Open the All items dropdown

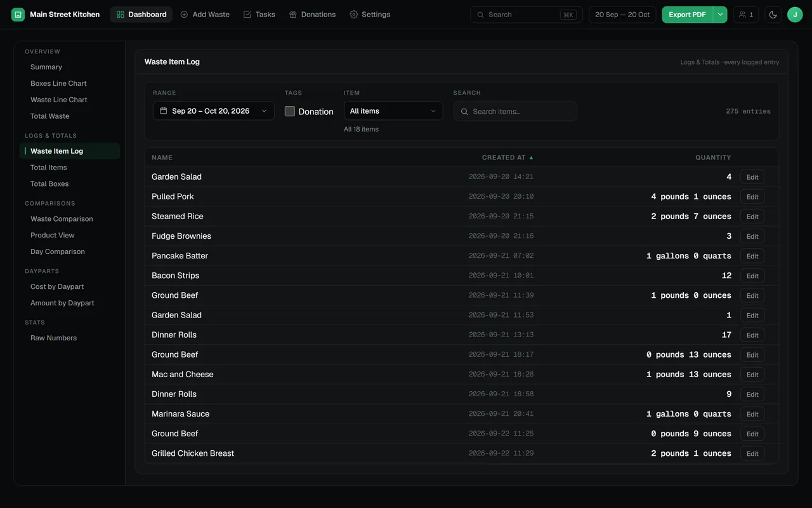pyautogui.click(x=393, y=110)
